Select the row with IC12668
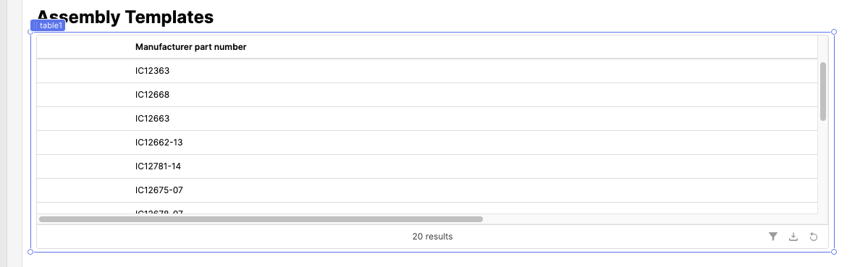 pyautogui.click(x=427, y=95)
